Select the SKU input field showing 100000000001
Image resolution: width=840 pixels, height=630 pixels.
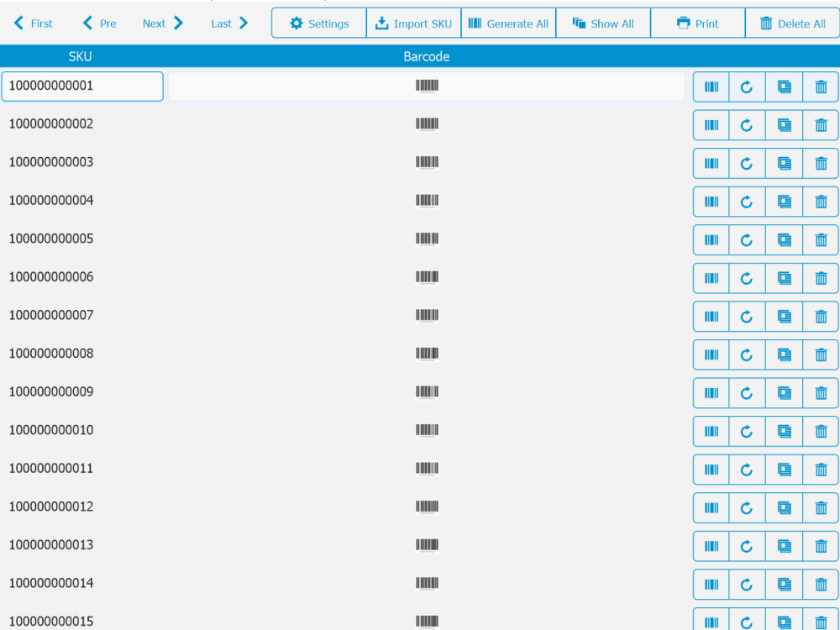pyautogui.click(x=81, y=86)
